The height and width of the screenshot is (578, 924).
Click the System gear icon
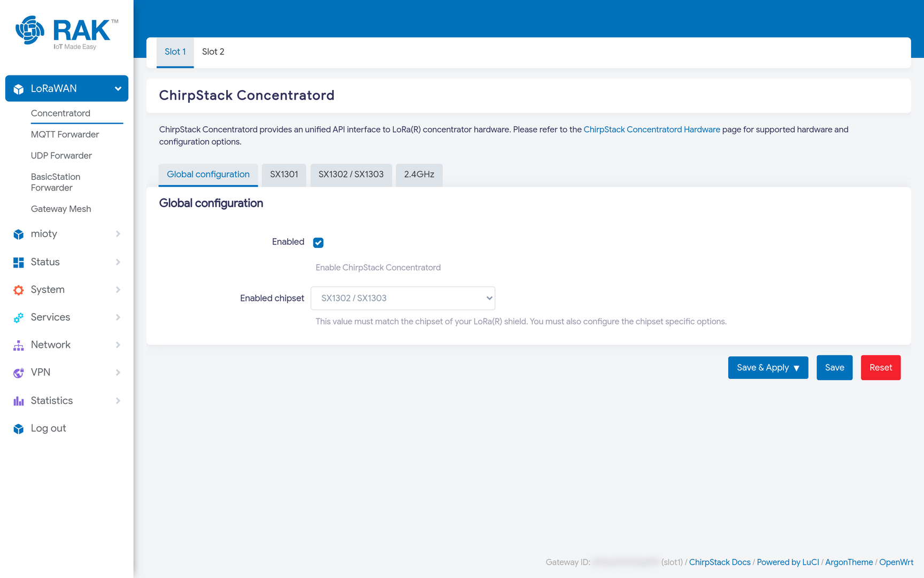coord(19,290)
